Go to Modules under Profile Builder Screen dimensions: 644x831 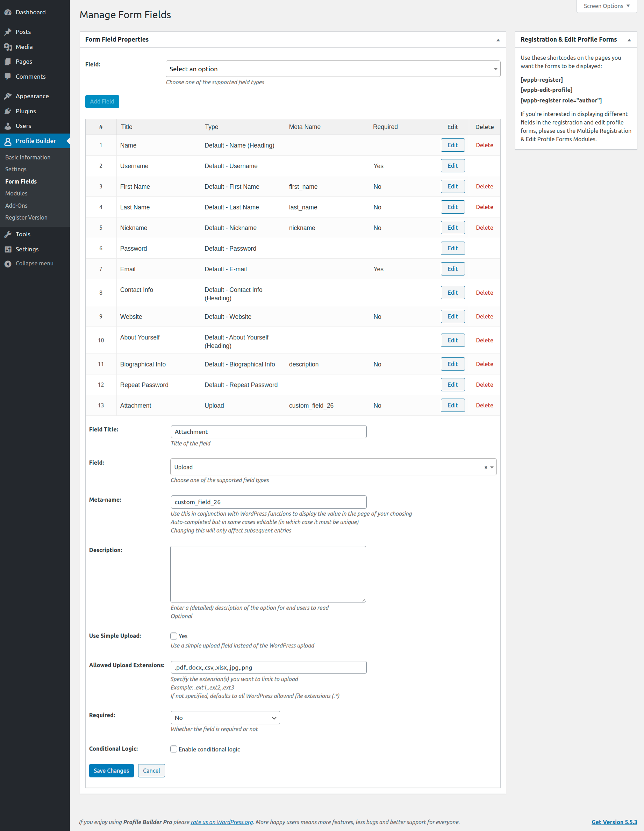pyautogui.click(x=16, y=193)
